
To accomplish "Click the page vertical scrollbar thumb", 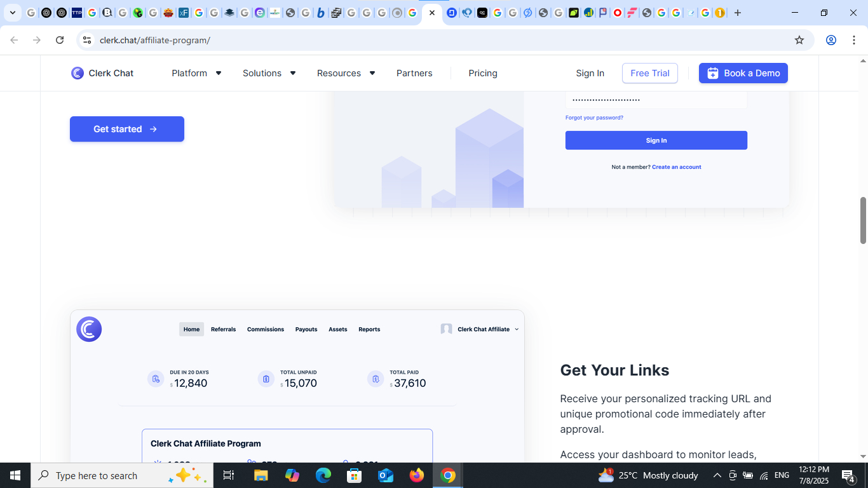I will (x=863, y=220).
